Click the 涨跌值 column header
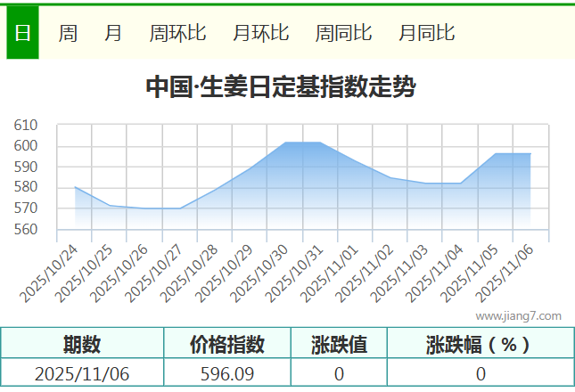Screen dimensions: 575x392 [339, 344]
